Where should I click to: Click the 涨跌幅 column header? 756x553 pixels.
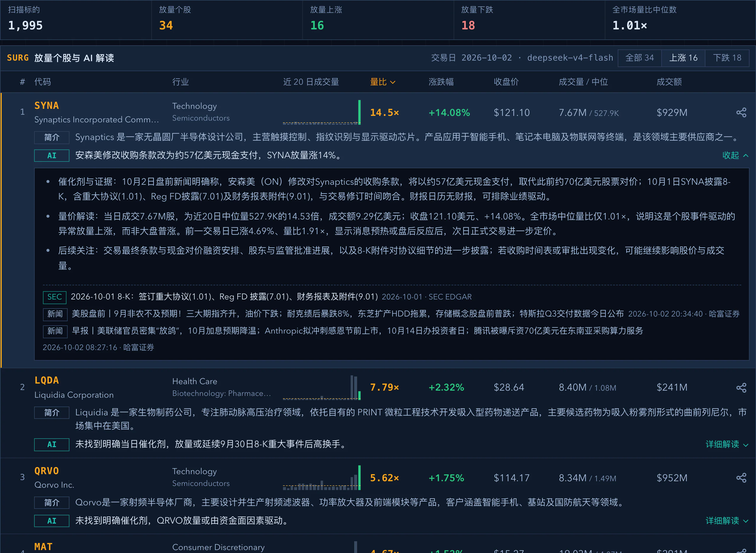pos(441,82)
